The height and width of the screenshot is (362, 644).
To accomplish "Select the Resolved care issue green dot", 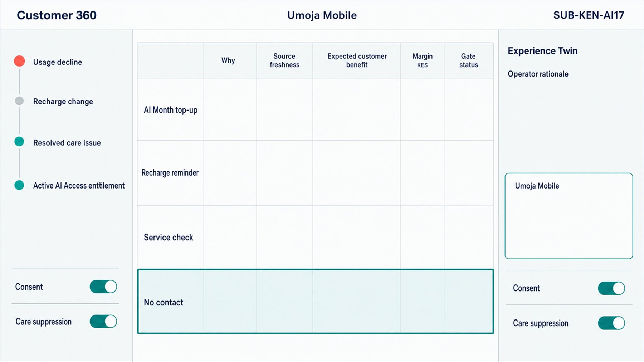I will (19, 142).
